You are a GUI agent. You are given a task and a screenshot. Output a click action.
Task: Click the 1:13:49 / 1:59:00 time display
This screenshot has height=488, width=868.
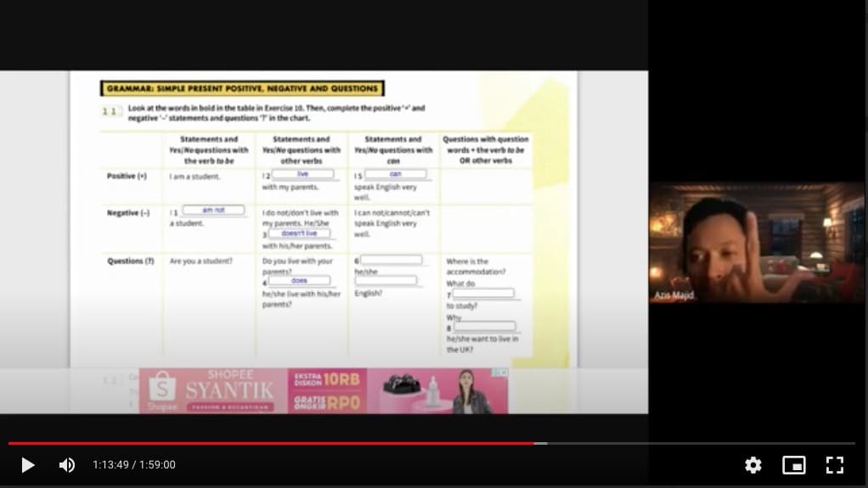(134, 465)
